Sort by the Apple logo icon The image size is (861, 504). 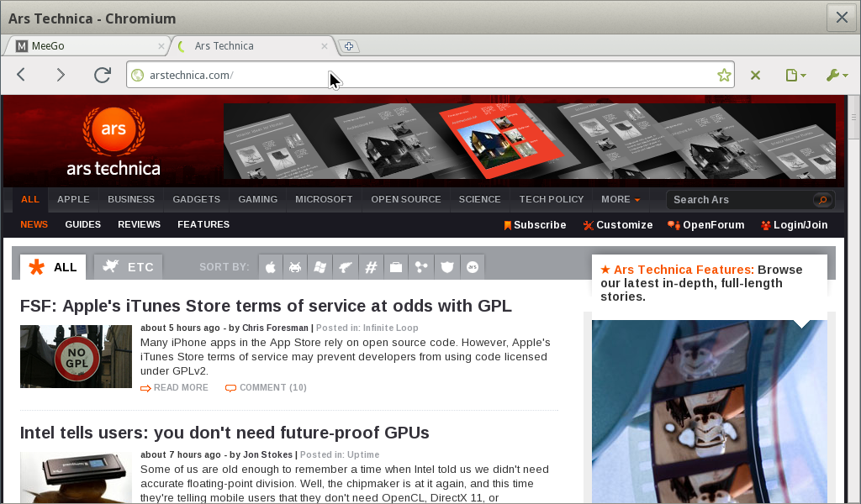point(271,268)
